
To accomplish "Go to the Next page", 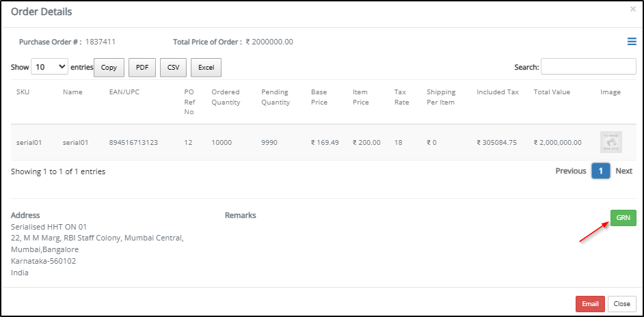I will click(623, 171).
